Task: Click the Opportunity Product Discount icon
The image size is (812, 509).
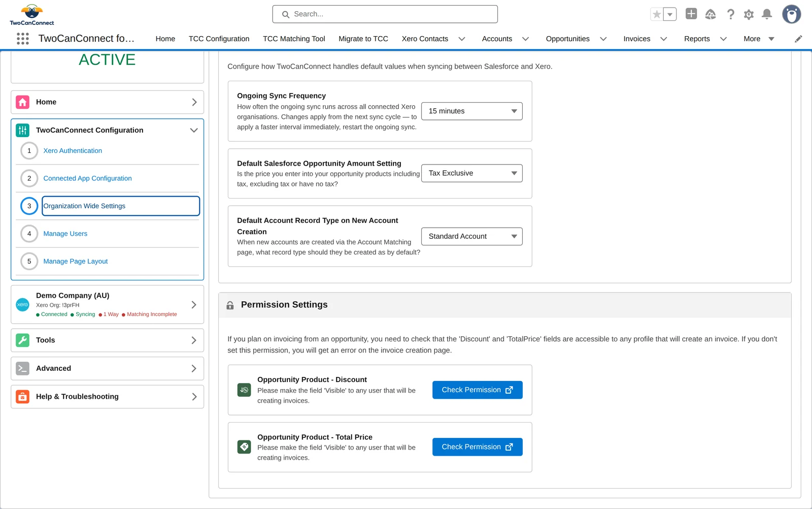Action: click(244, 390)
